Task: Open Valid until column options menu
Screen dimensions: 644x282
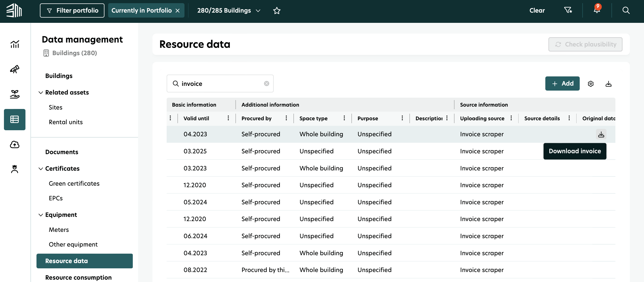Action: coord(228,118)
